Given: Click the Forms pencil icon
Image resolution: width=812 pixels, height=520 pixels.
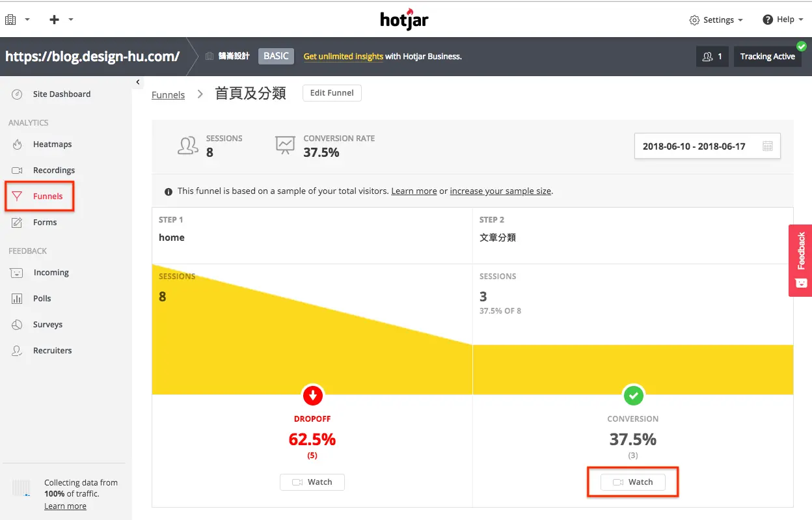Looking at the screenshot, I should 18,223.
